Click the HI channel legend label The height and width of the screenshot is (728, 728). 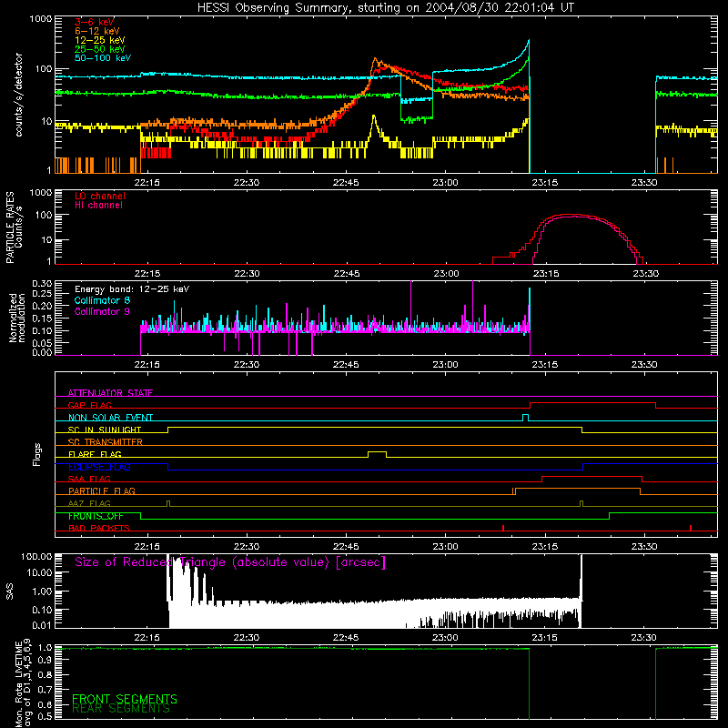coord(98,205)
